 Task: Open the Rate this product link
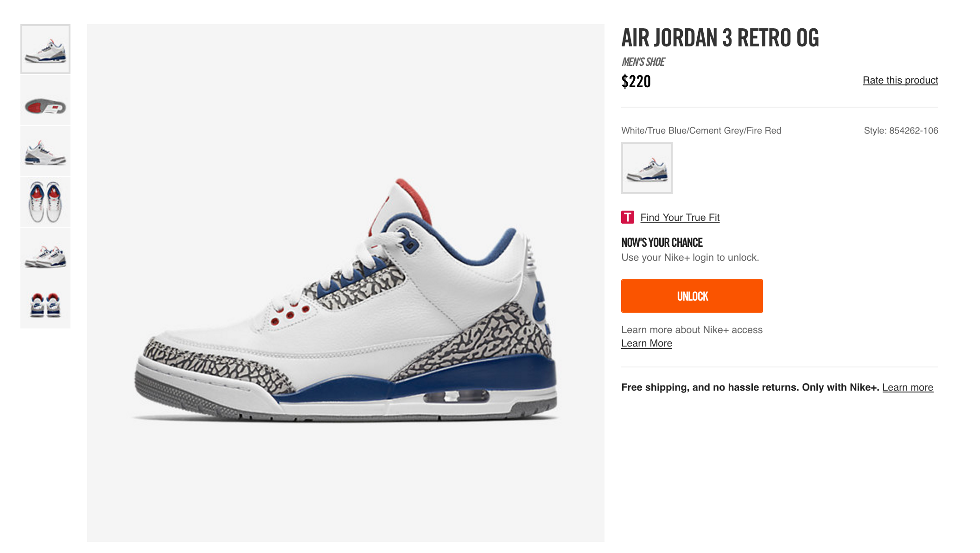click(900, 80)
